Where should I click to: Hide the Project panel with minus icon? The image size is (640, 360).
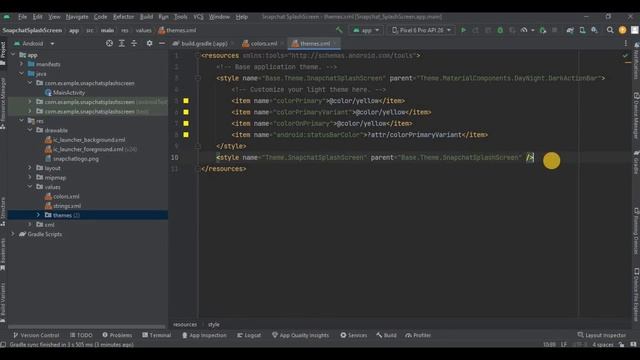(x=162, y=43)
